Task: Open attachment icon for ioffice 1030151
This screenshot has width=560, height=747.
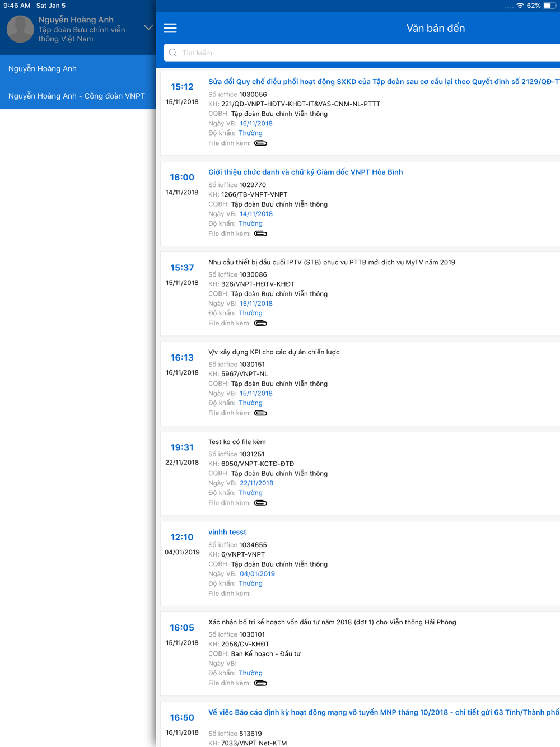Action: [260, 413]
